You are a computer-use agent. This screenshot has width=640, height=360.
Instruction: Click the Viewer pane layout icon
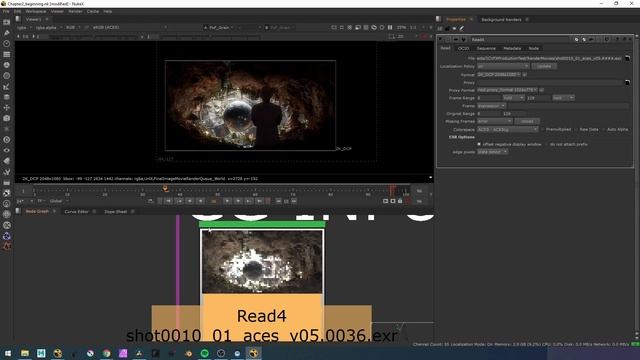point(18,19)
